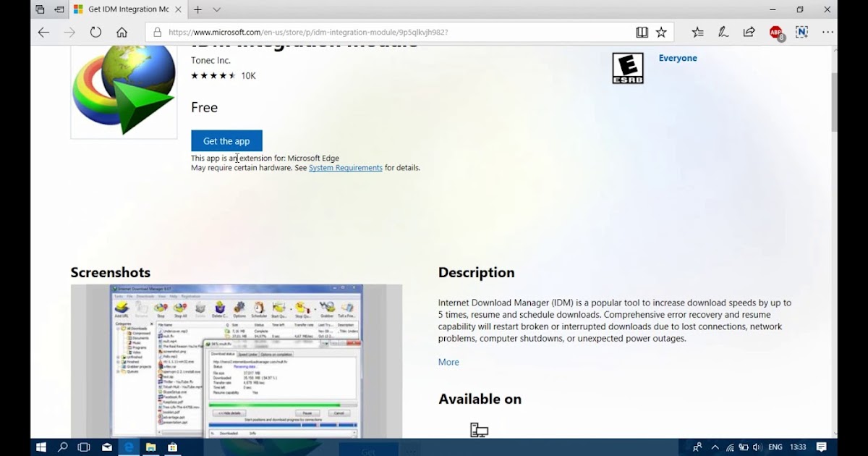Open taskbar Search magnifier

(62, 447)
